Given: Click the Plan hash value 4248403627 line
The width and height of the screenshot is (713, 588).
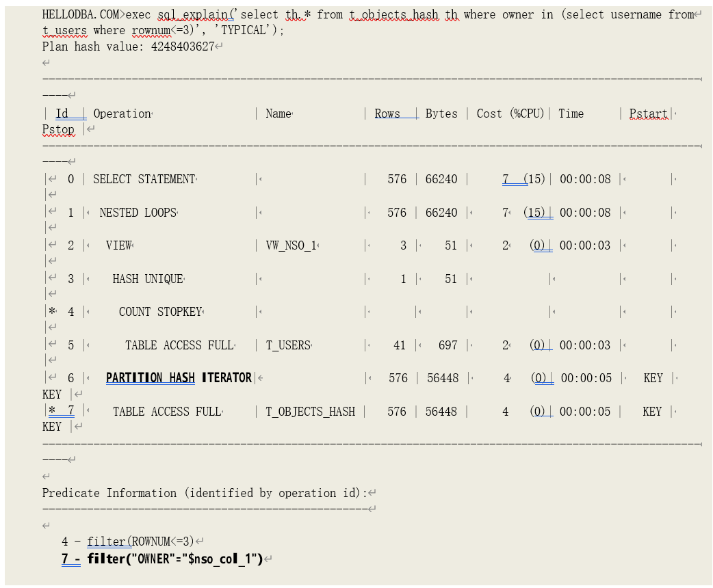Looking at the screenshot, I should pyautogui.click(x=128, y=46).
